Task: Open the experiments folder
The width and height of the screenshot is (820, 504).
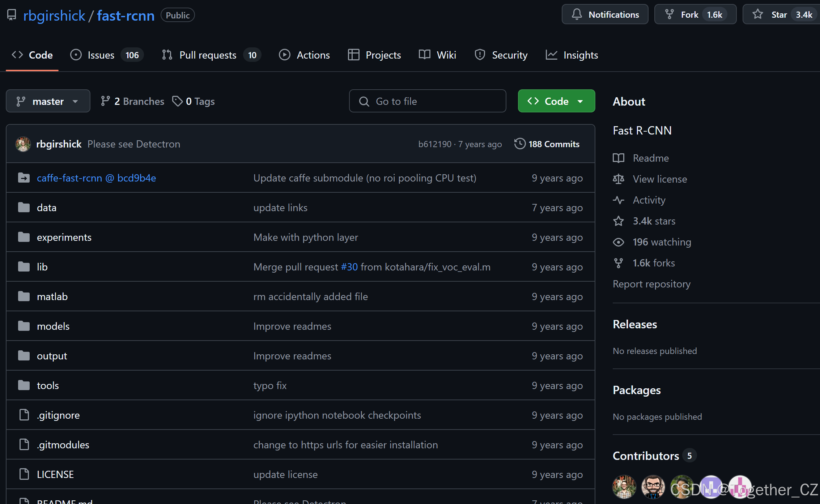Action: (64, 237)
